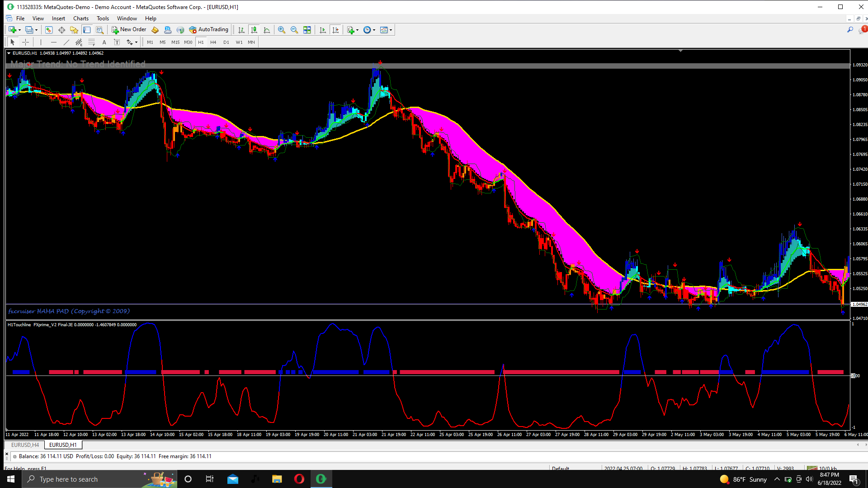868x488 pixels.
Task: Open the Tile Windows grid icon
Action: (x=307, y=30)
